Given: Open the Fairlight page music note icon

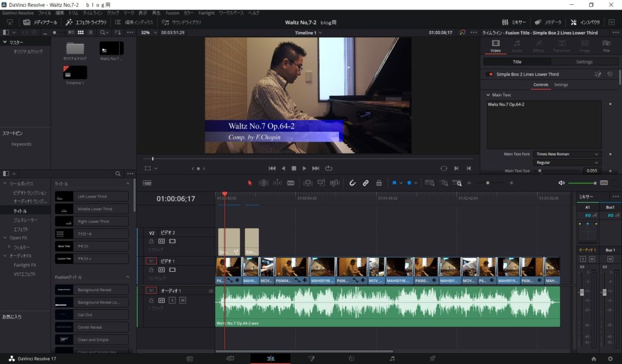Looking at the screenshot, I should (392, 359).
